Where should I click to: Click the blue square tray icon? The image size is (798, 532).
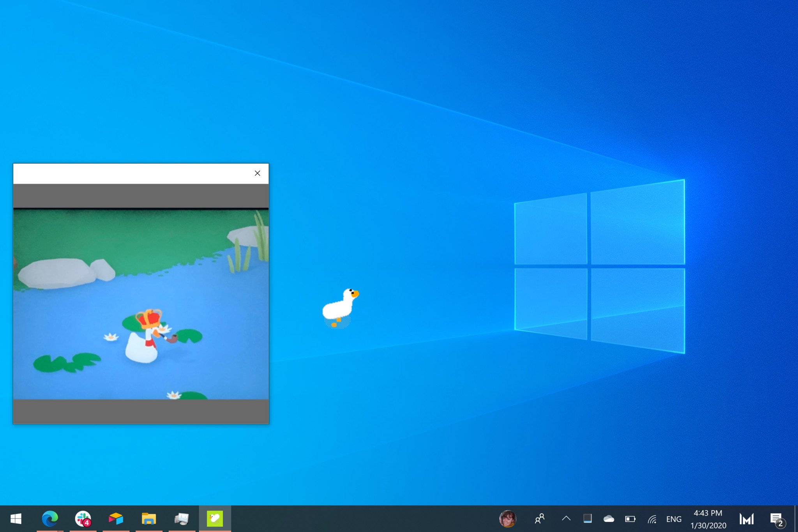(588, 518)
